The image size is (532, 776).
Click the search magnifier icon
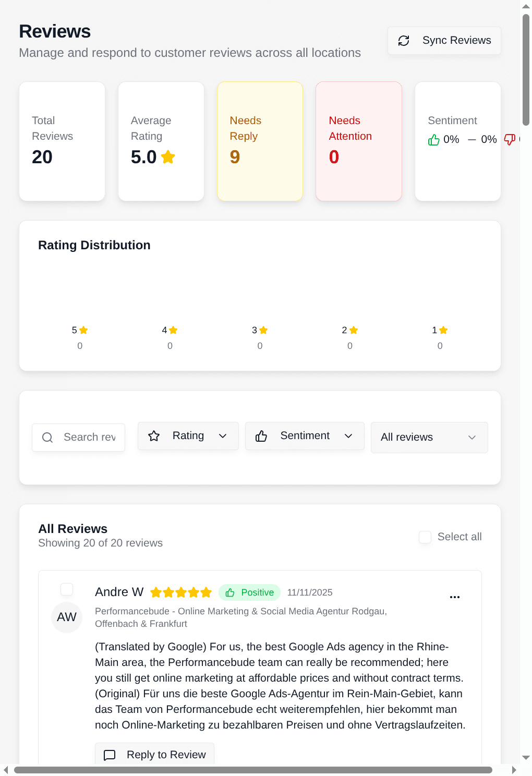click(x=47, y=437)
